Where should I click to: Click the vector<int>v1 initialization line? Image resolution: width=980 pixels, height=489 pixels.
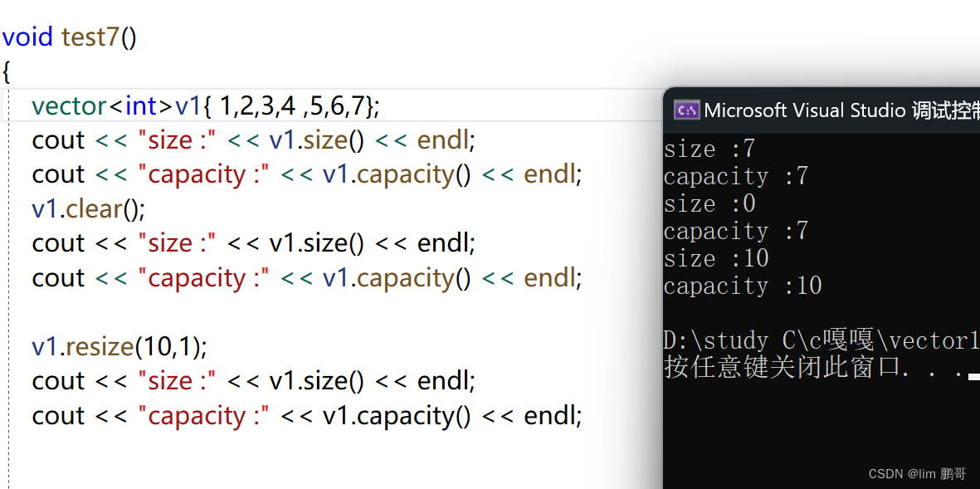pyautogui.click(x=206, y=106)
